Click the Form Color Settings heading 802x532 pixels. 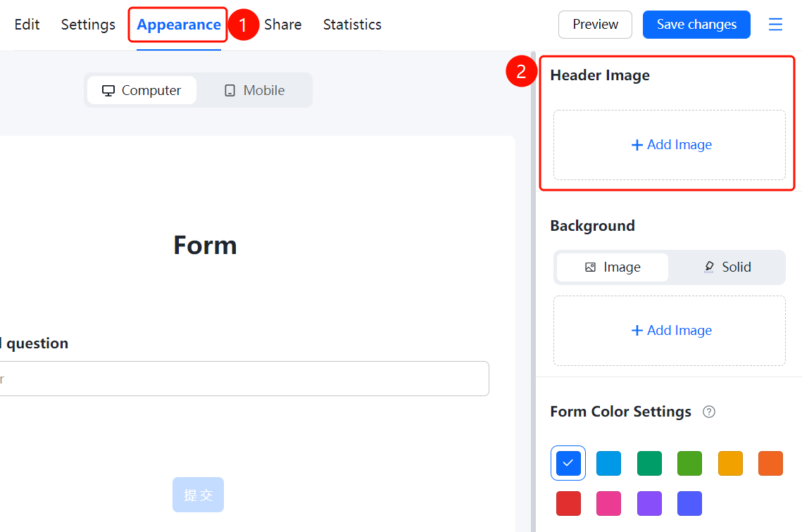[x=620, y=412]
